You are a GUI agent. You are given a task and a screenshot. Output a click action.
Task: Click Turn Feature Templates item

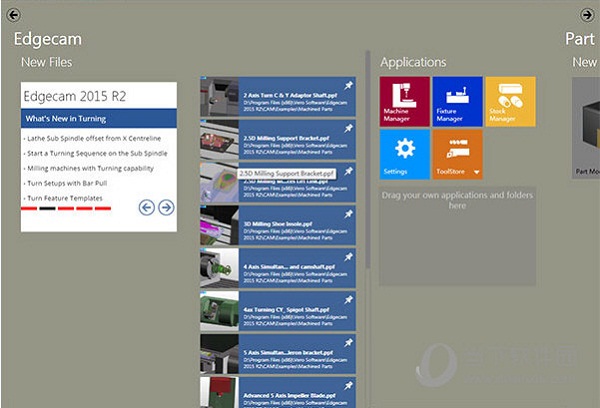pyautogui.click(x=64, y=198)
